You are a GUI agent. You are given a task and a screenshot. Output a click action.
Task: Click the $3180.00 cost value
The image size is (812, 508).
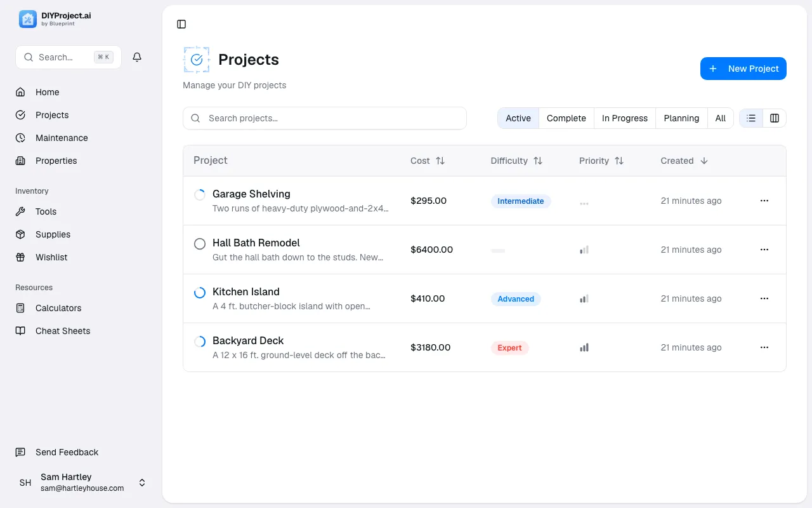[431, 347]
